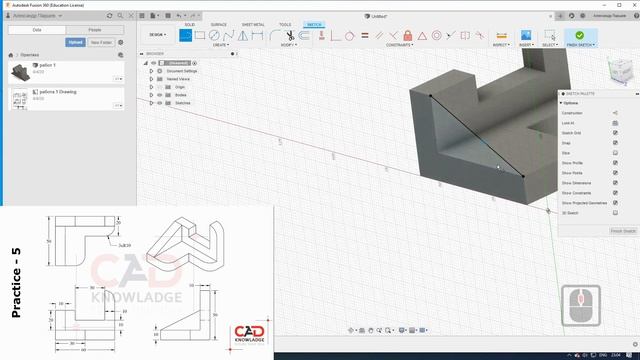Click the Look At icon in Sketch Palette
640x360 pixels.
tap(615, 123)
